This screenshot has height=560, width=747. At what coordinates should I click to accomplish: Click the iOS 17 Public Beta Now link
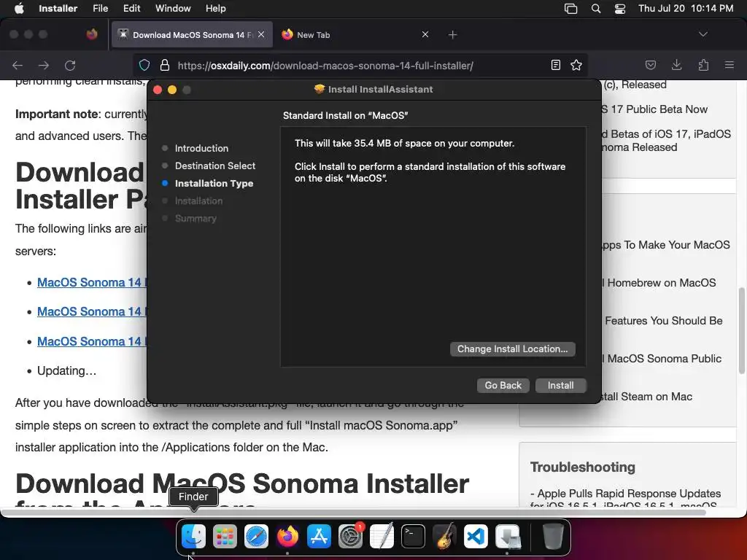coord(654,109)
